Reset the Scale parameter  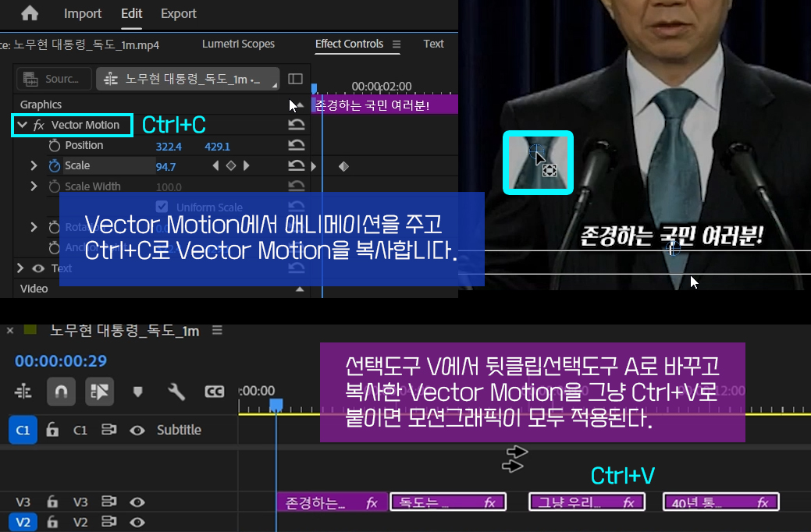tap(297, 165)
